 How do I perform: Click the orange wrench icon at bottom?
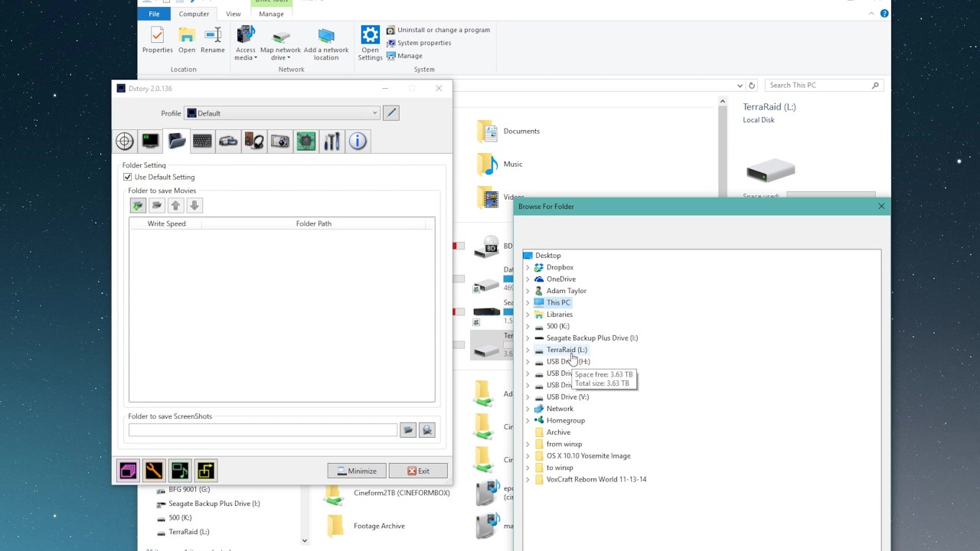coord(154,471)
